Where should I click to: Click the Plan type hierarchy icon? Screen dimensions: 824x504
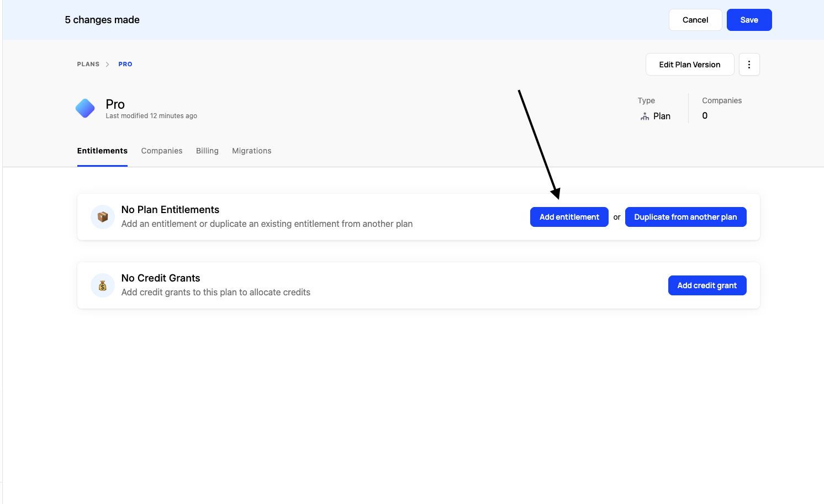pyautogui.click(x=645, y=116)
